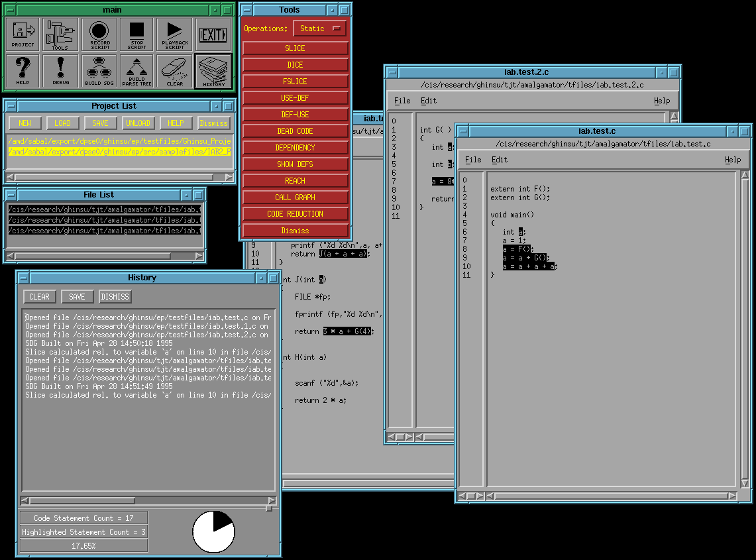
Task: Click the CODE REDUCTION button
Action: (x=295, y=213)
